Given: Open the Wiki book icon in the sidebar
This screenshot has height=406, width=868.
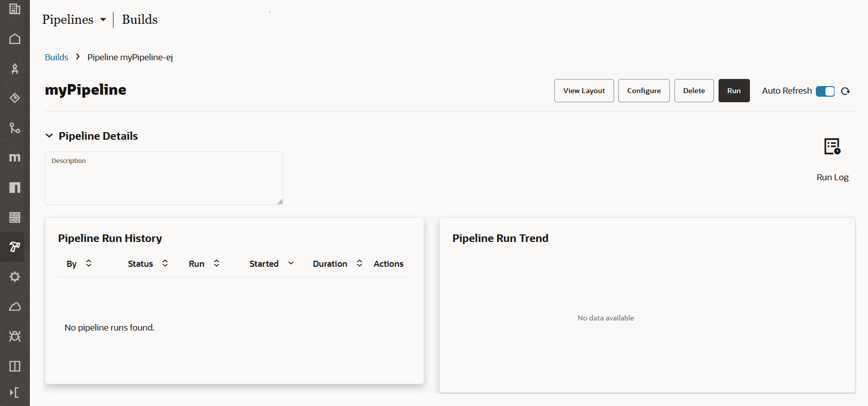Looking at the screenshot, I should pos(15,366).
